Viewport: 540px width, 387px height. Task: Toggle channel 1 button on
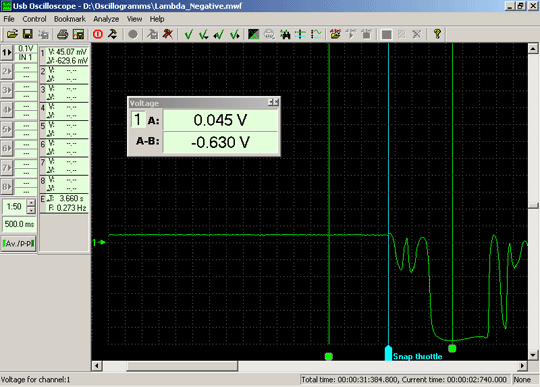coord(7,53)
